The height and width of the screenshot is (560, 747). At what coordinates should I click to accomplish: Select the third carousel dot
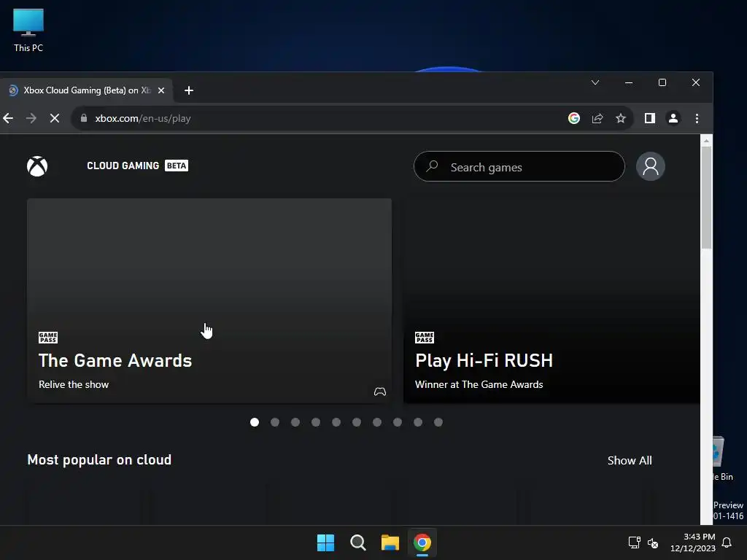click(x=295, y=422)
